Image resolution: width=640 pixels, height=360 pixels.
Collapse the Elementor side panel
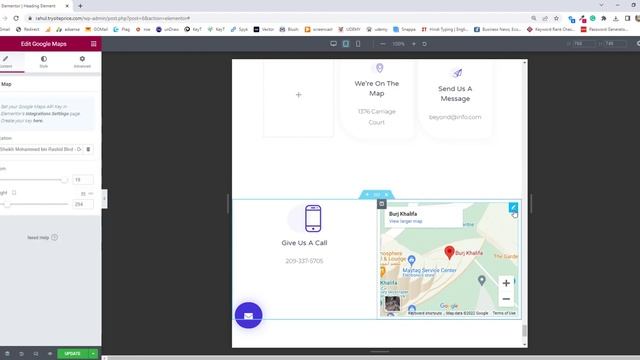[104, 199]
